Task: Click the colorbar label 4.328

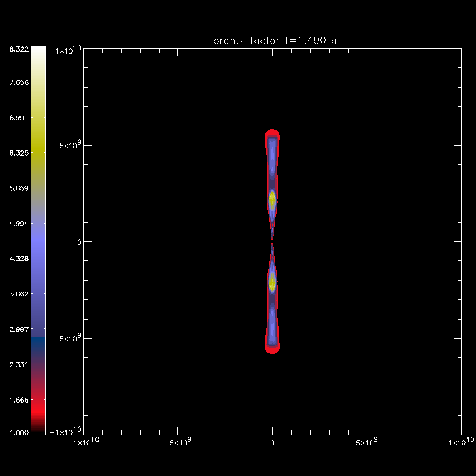Action: 19,258
